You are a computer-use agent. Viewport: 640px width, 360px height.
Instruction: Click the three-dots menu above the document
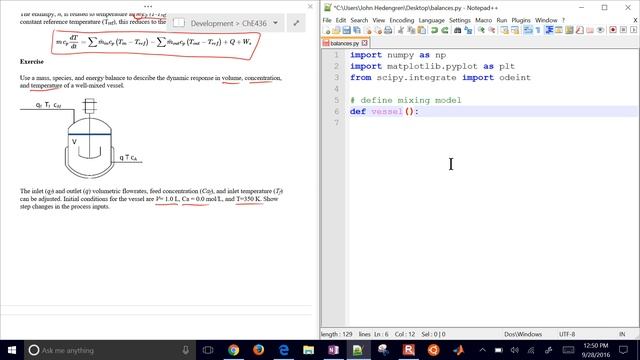pyautogui.click(x=148, y=7)
